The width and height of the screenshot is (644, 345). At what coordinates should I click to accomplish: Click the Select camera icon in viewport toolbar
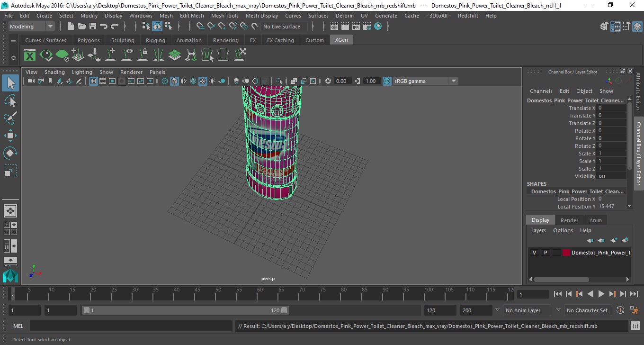[x=31, y=81]
